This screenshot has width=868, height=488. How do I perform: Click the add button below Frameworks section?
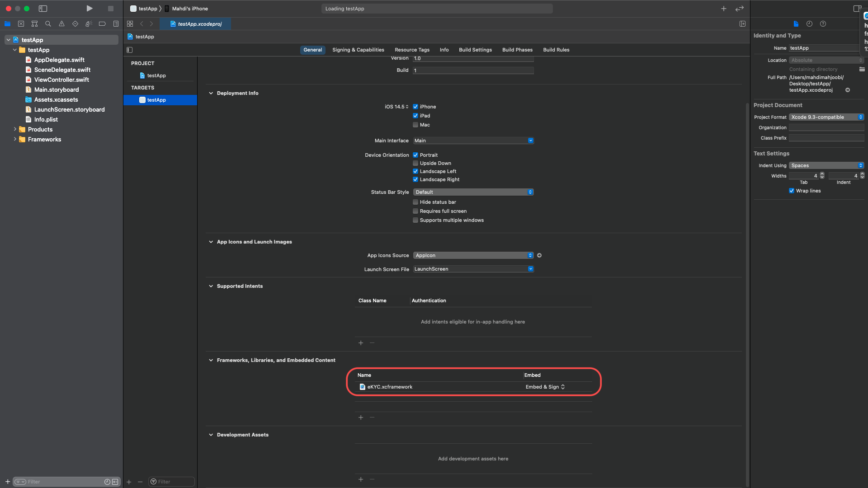(361, 417)
